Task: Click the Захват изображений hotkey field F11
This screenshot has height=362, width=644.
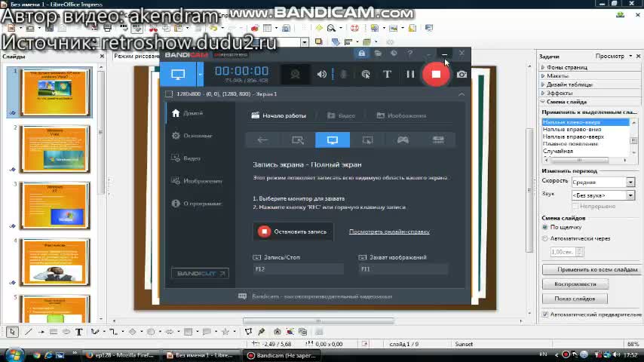Action: pyautogui.click(x=403, y=269)
